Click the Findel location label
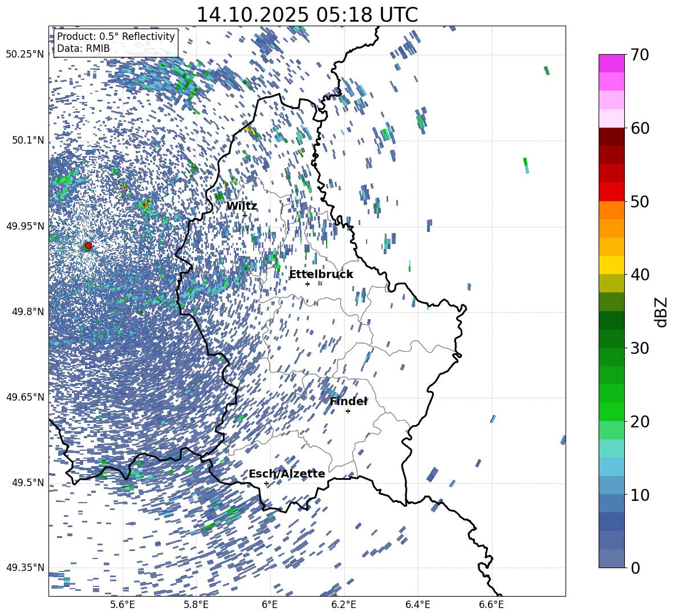The width and height of the screenshot is (675, 616). tap(348, 401)
